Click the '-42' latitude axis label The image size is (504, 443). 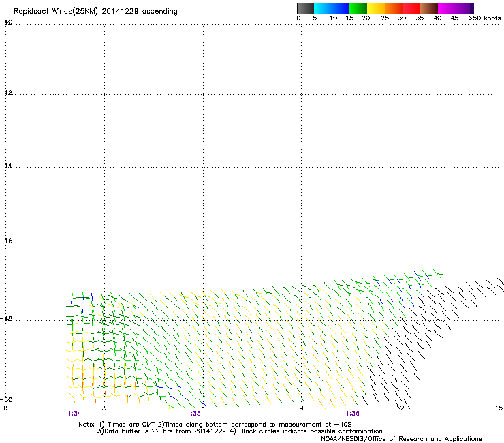(x=6, y=93)
